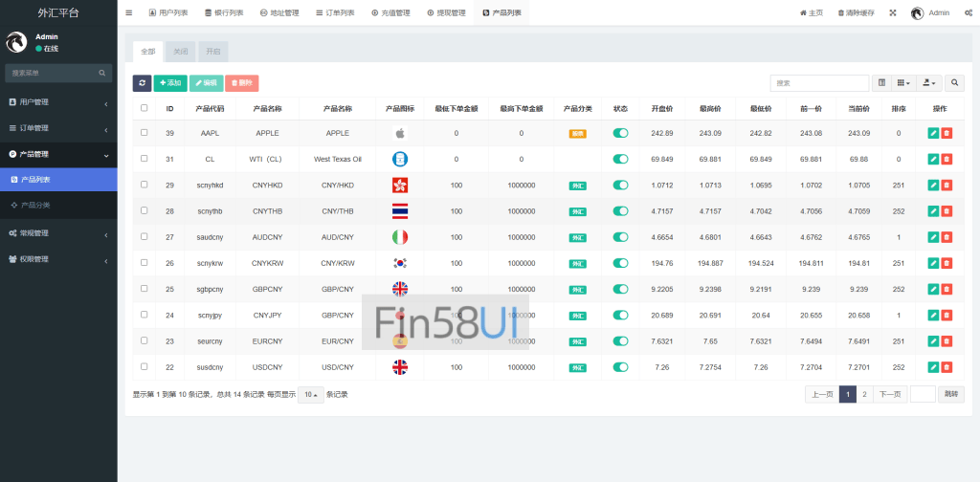Go to page 2 in pagination
Image resolution: width=980 pixels, height=482 pixels.
[863, 394]
